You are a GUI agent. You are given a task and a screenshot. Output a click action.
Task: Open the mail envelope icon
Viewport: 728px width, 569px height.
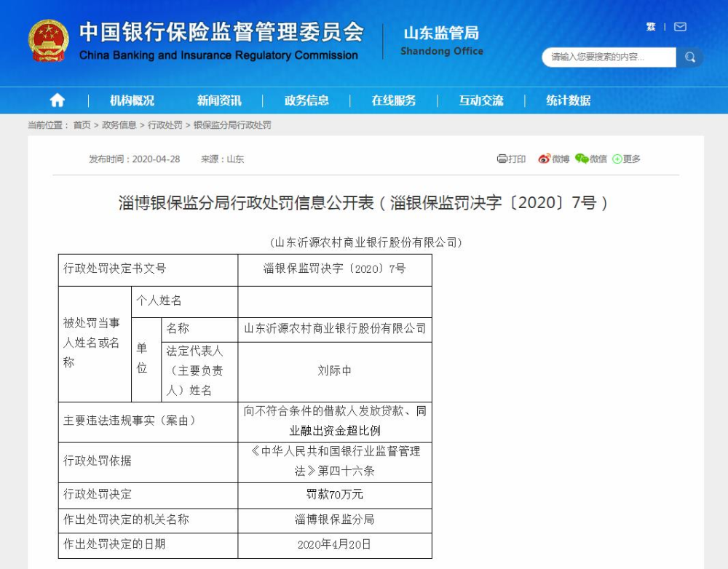point(680,27)
